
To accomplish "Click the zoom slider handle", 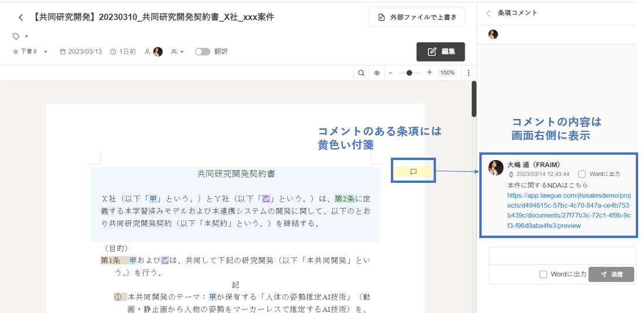I will coord(409,73).
